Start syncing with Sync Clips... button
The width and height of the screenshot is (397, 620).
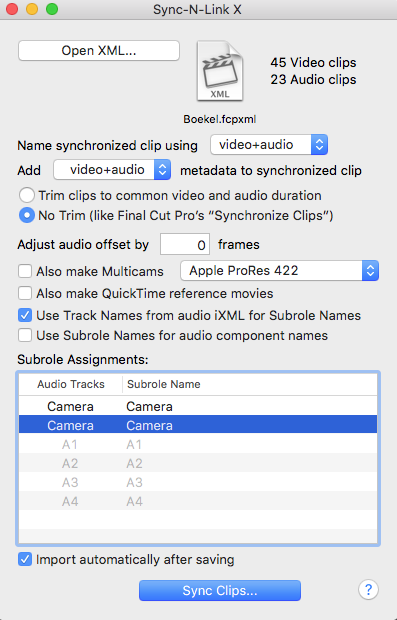(220, 590)
